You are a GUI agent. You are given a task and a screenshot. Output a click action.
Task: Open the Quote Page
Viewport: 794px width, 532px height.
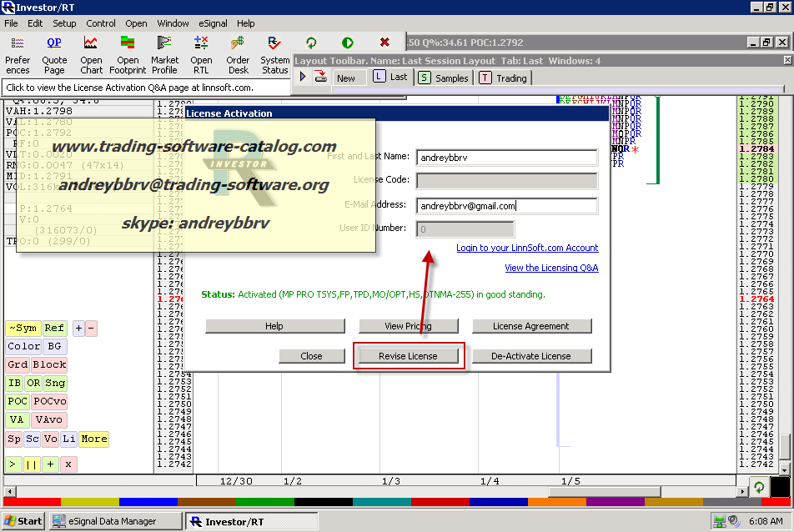click(x=54, y=53)
